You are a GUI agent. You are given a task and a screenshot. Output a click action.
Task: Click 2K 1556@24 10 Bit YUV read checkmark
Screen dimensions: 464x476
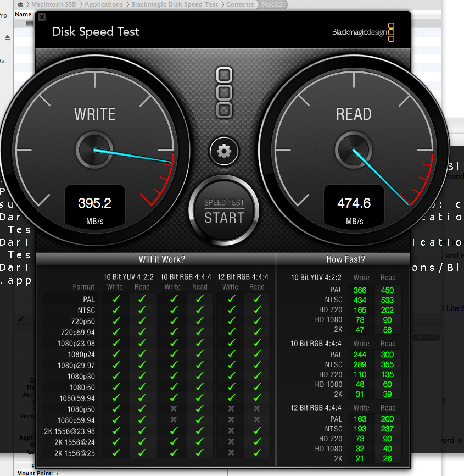pyautogui.click(x=142, y=442)
